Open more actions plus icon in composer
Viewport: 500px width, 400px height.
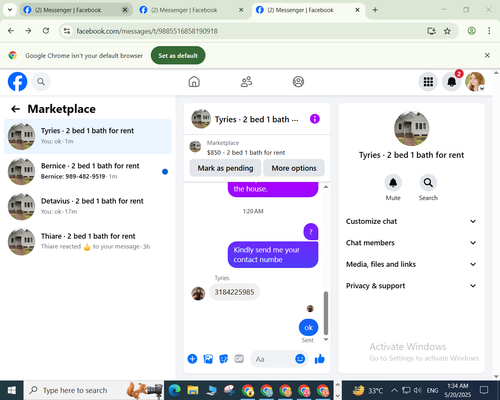click(192, 359)
